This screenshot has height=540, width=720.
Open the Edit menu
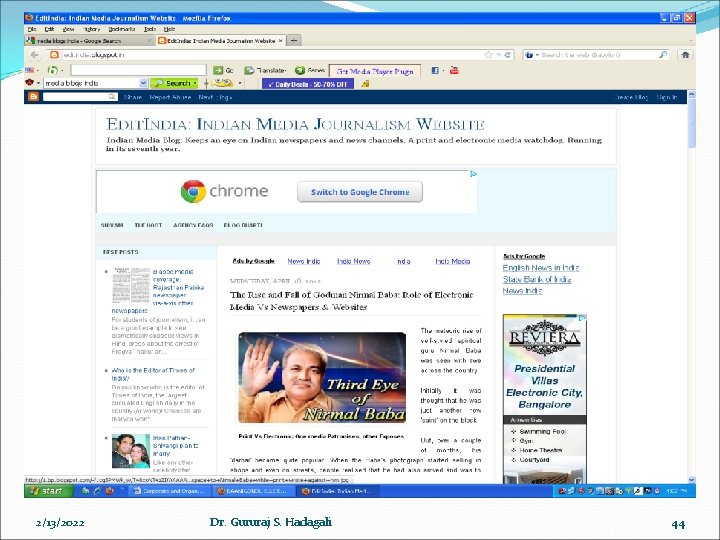[49, 29]
